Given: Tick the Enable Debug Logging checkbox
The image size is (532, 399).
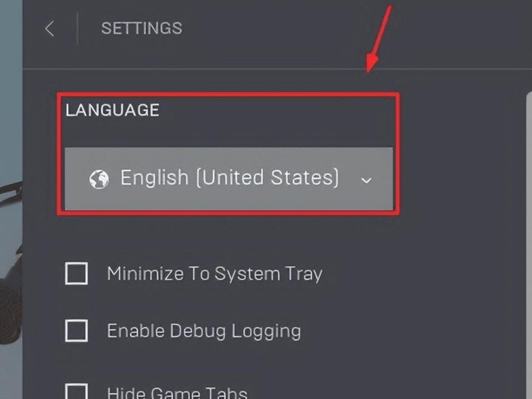Looking at the screenshot, I should pyautogui.click(x=76, y=331).
